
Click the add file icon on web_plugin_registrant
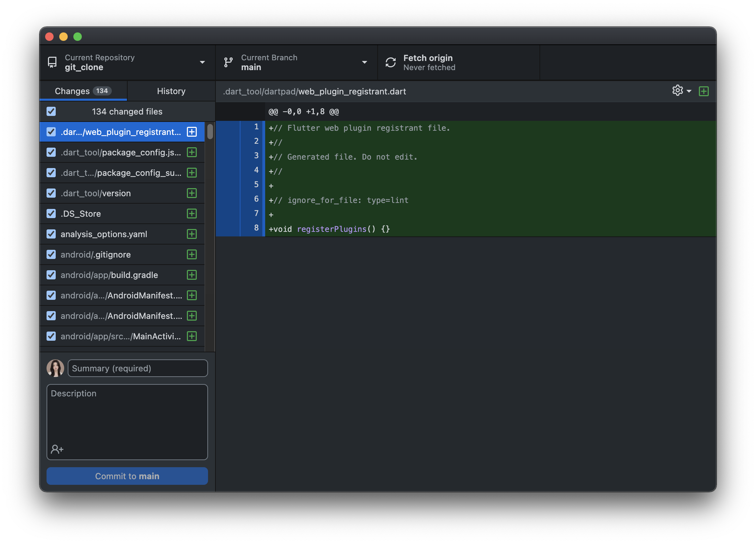(191, 132)
